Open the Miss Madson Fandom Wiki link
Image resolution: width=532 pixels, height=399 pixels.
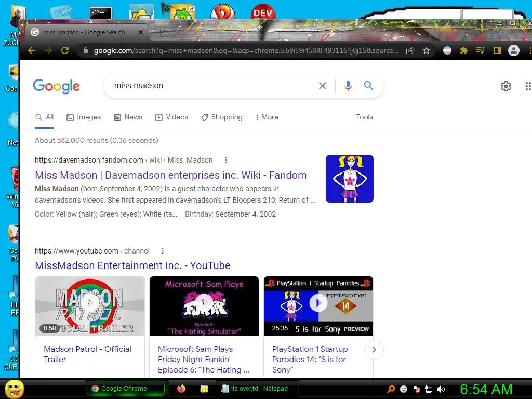click(170, 175)
